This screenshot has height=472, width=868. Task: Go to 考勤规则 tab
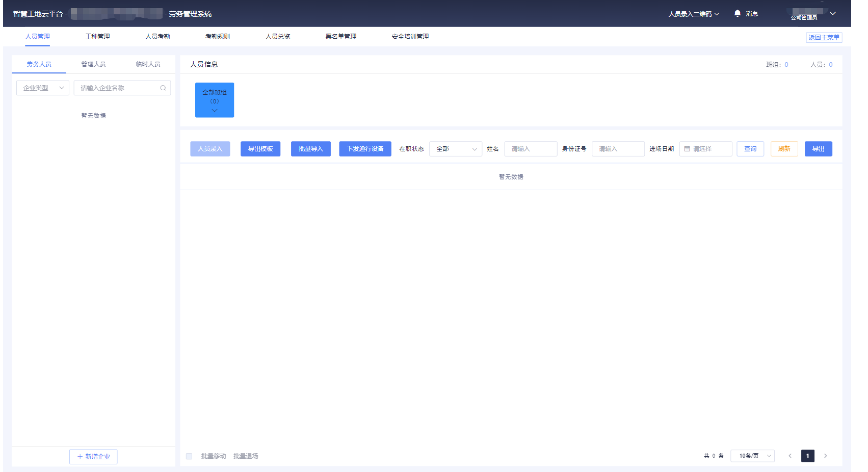click(x=218, y=37)
